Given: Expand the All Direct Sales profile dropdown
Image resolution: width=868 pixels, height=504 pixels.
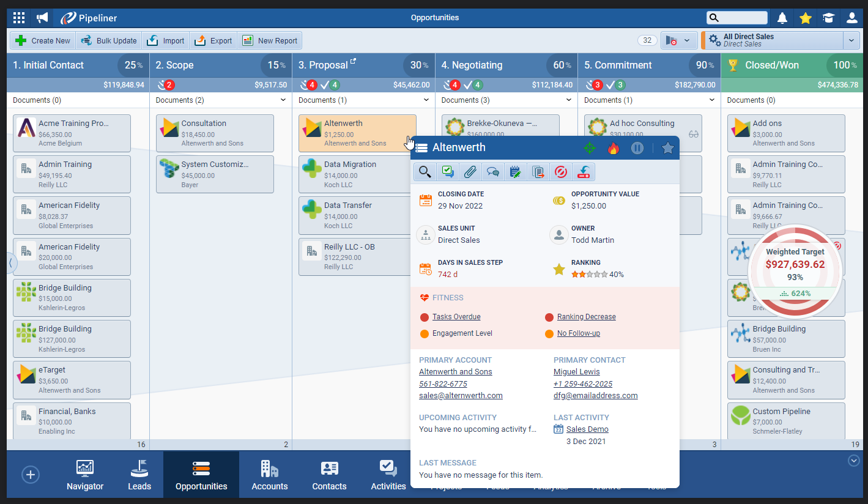Looking at the screenshot, I should pyautogui.click(x=851, y=40).
